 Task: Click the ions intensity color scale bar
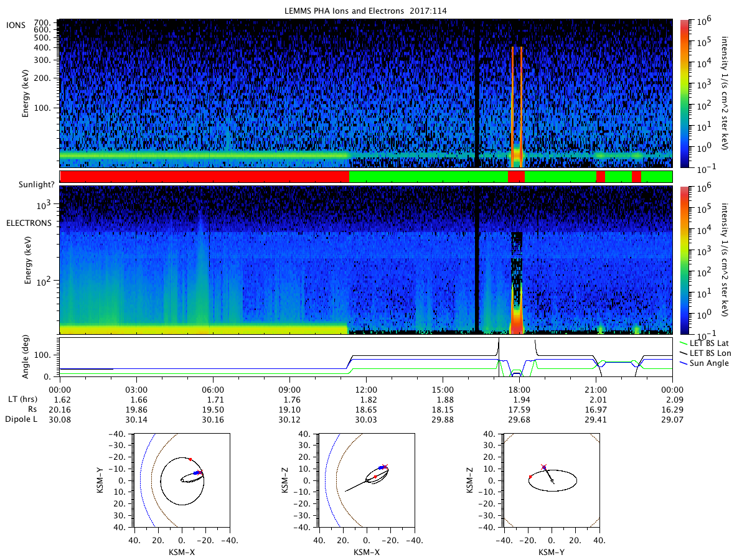coord(685,93)
